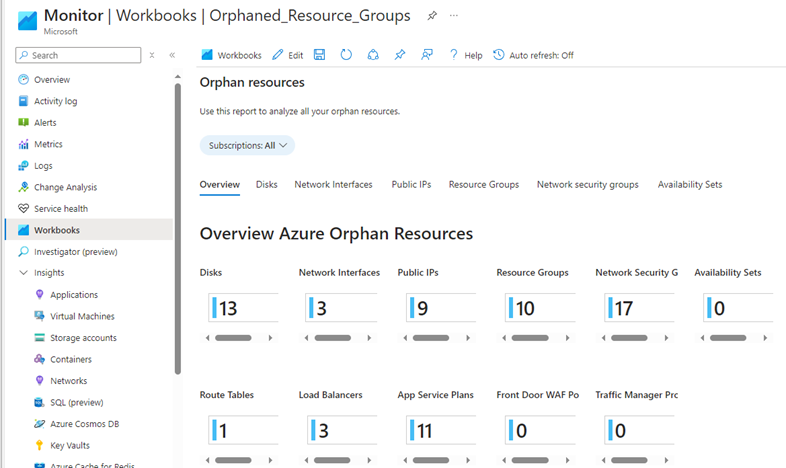Collapse the Insights section chevron
Screen dimensions: 786x468
pos(23,273)
